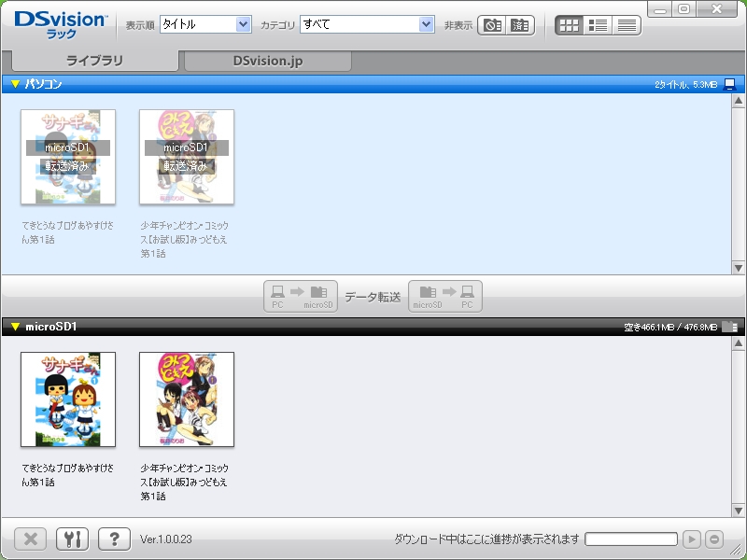This screenshot has width=747, height=560.
Task: Collapse the パソコン section
Action: point(15,84)
